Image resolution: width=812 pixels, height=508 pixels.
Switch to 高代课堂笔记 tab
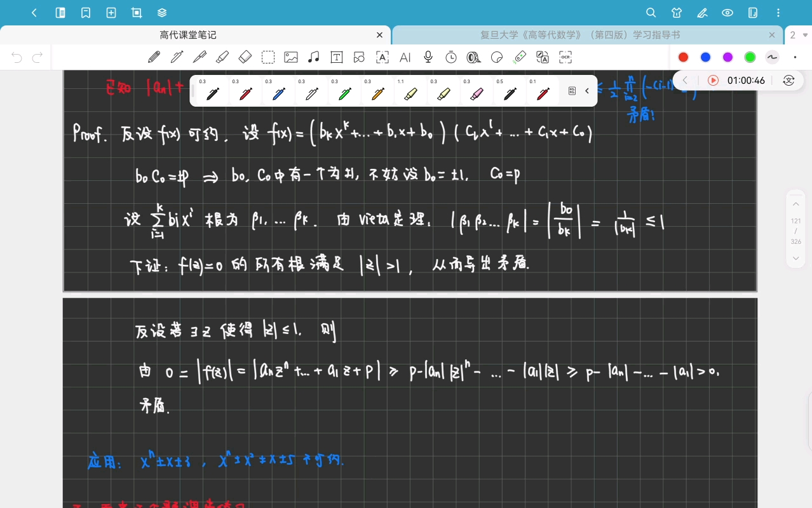(x=188, y=35)
